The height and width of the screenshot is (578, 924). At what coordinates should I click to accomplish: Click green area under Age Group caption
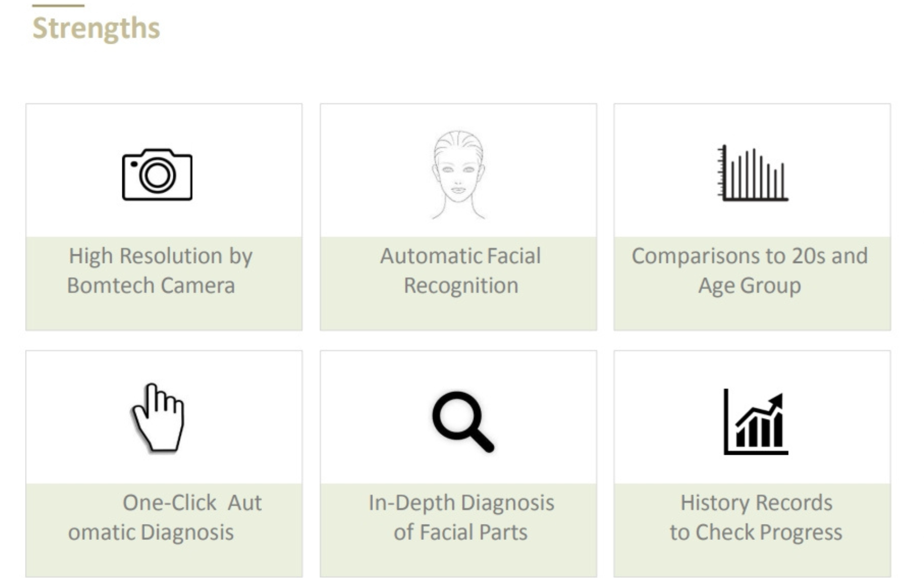coord(752,314)
